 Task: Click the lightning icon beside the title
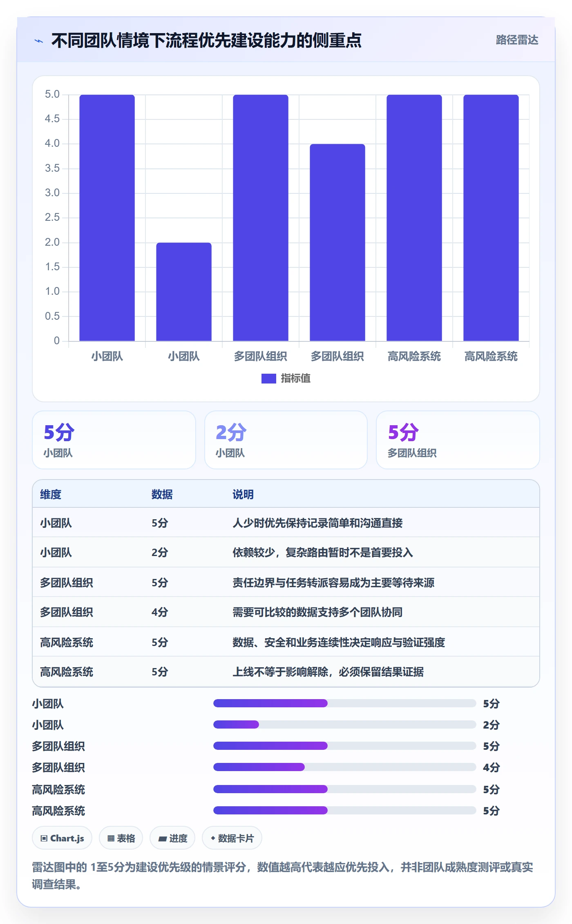pyautogui.click(x=39, y=41)
